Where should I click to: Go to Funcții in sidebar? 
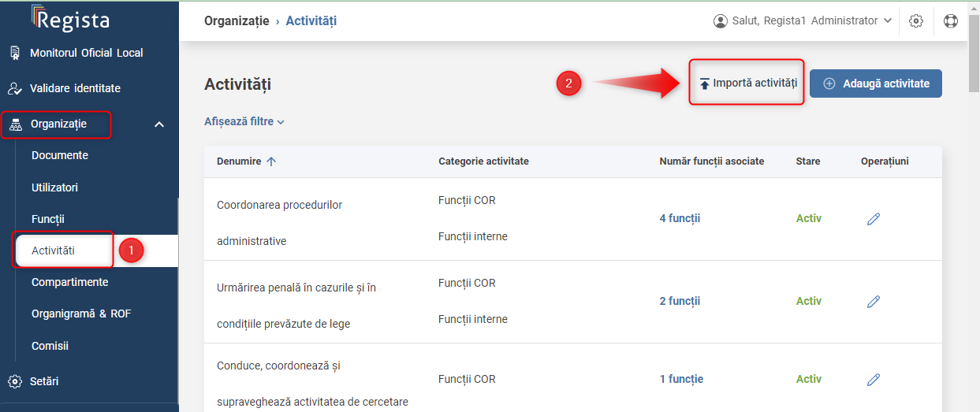48,219
